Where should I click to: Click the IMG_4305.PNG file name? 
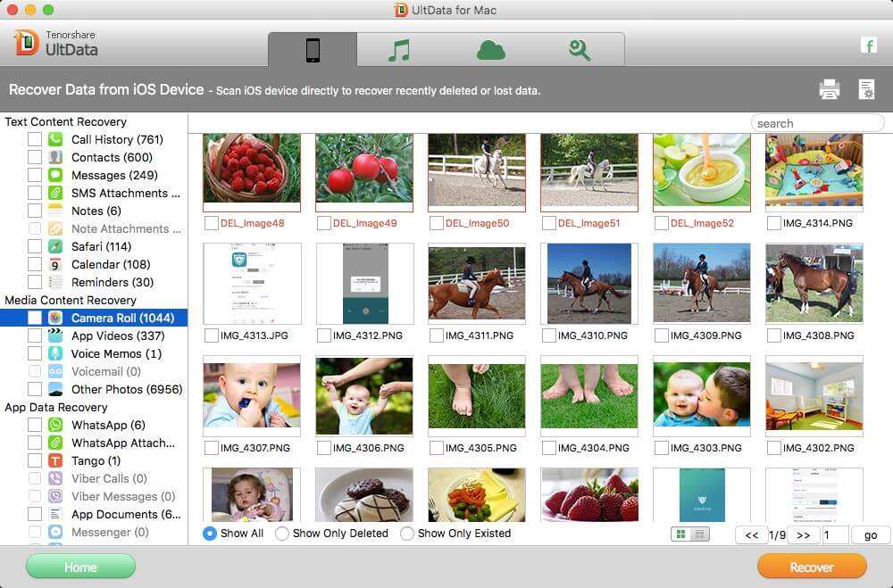coord(481,448)
